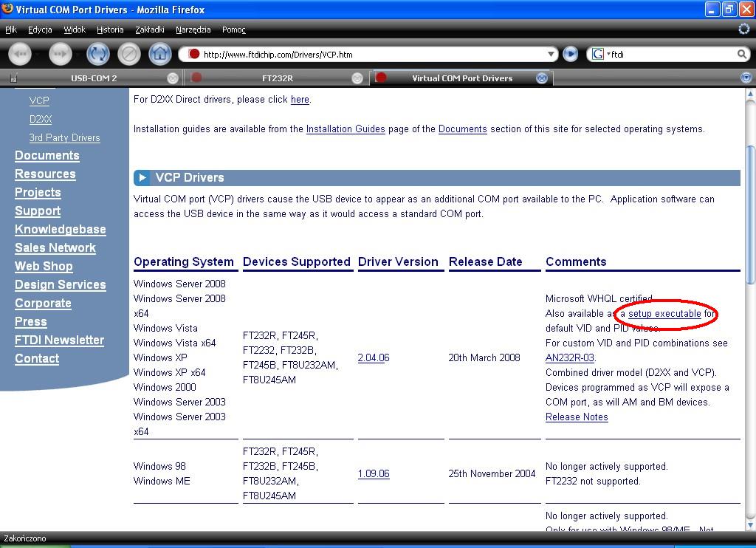
Task: Reload the page using the Refresh button
Action: pyautogui.click(x=98, y=54)
